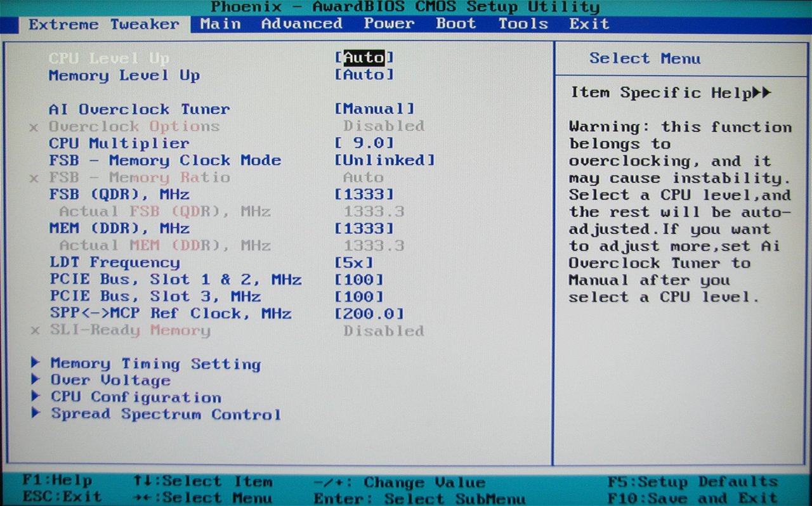Screen dimensions: 812x506
Task: Click the Overclock Options Disabled value
Action: coord(384,126)
